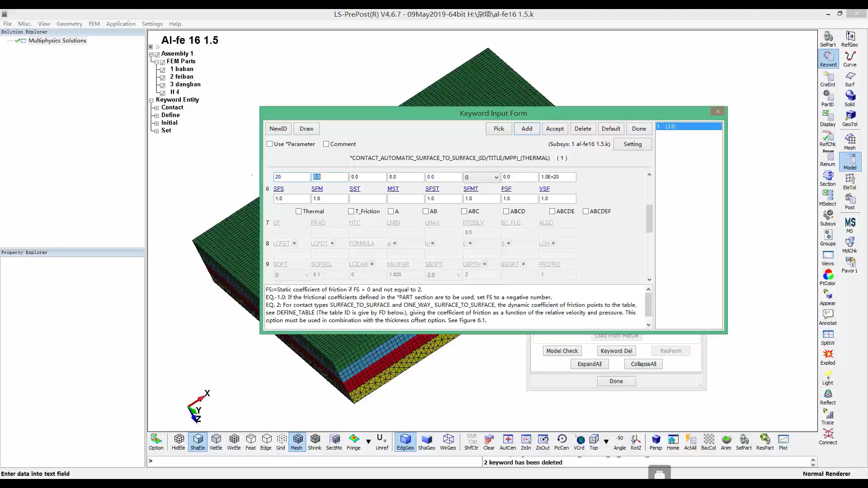Image resolution: width=868 pixels, height=488 pixels.
Task: Uncheck the 1 baban part visibility
Action: pyautogui.click(x=163, y=70)
